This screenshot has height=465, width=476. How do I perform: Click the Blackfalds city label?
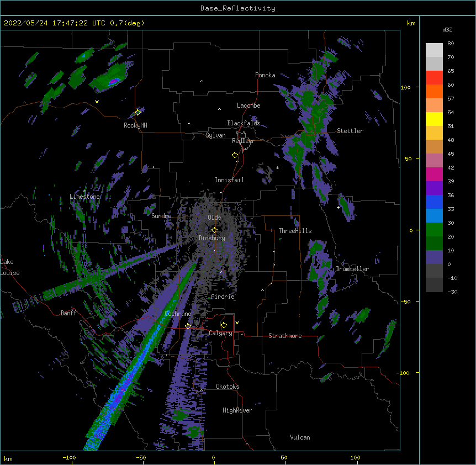pos(244,123)
